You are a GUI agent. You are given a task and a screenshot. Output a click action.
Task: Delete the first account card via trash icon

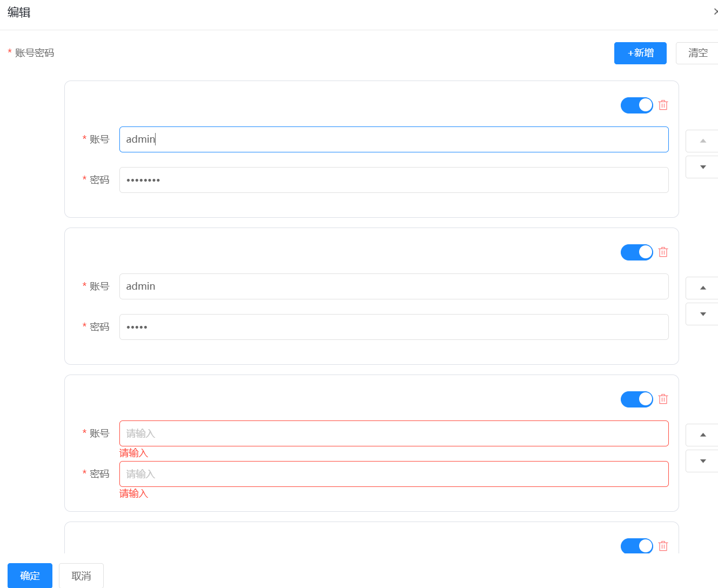click(663, 105)
